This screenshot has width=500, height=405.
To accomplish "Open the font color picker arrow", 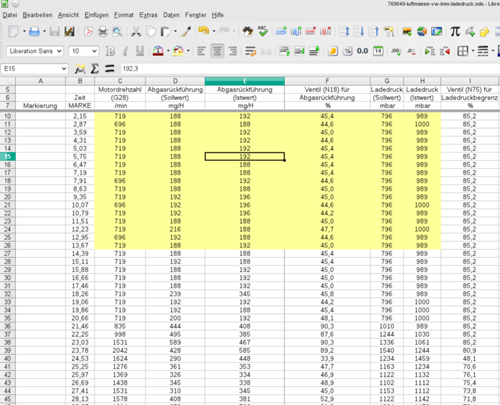I will click(x=168, y=51).
